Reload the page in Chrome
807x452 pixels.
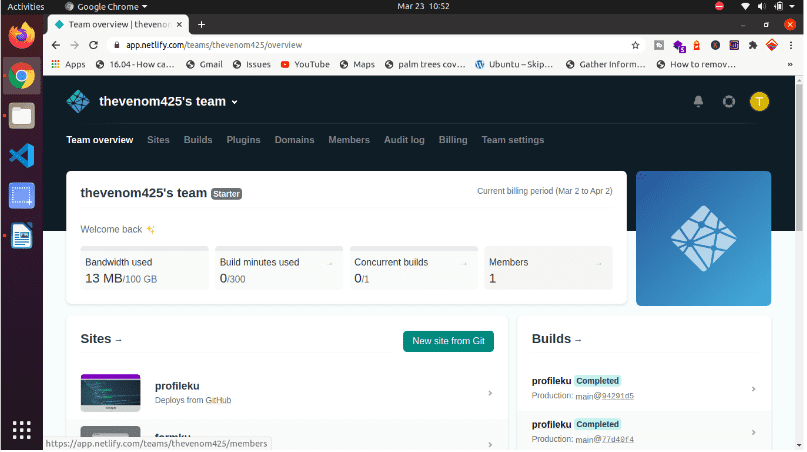(93, 45)
